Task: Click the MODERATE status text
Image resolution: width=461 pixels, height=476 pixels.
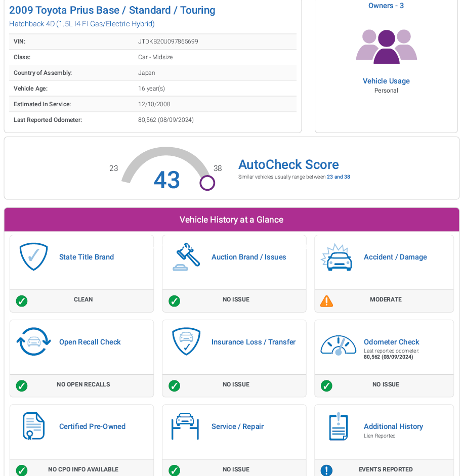Action: pyautogui.click(x=386, y=299)
